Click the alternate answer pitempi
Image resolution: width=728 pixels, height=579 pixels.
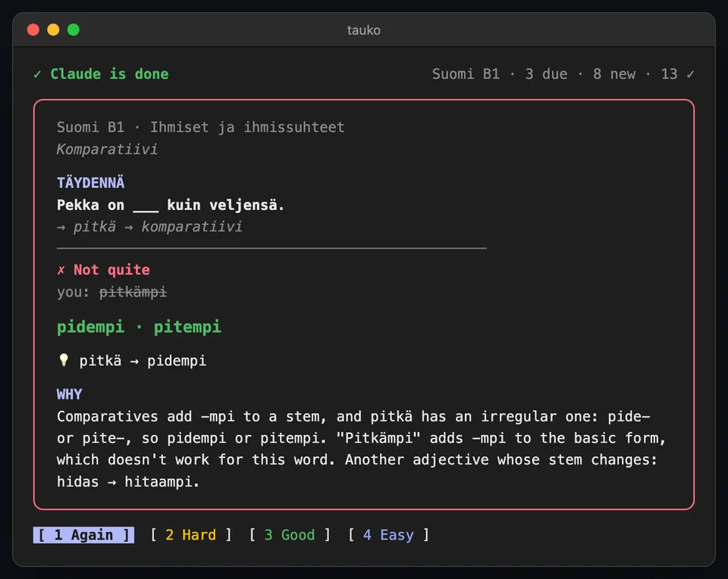pyautogui.click(x=187, y=327)
